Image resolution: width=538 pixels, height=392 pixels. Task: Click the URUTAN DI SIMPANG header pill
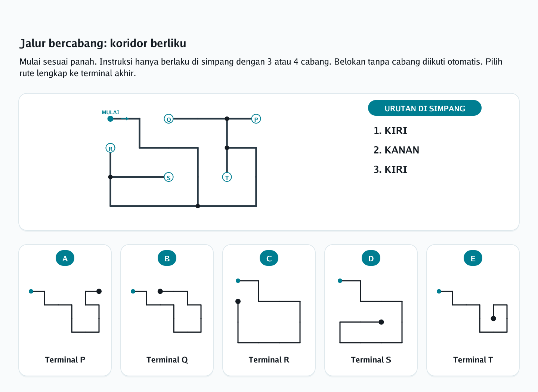425,108
